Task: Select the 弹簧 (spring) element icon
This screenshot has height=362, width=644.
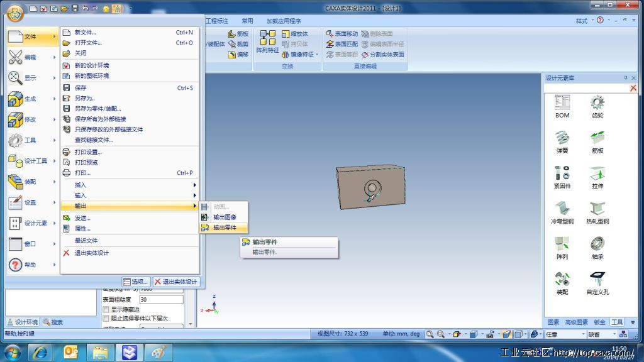Action: (562, 138)
